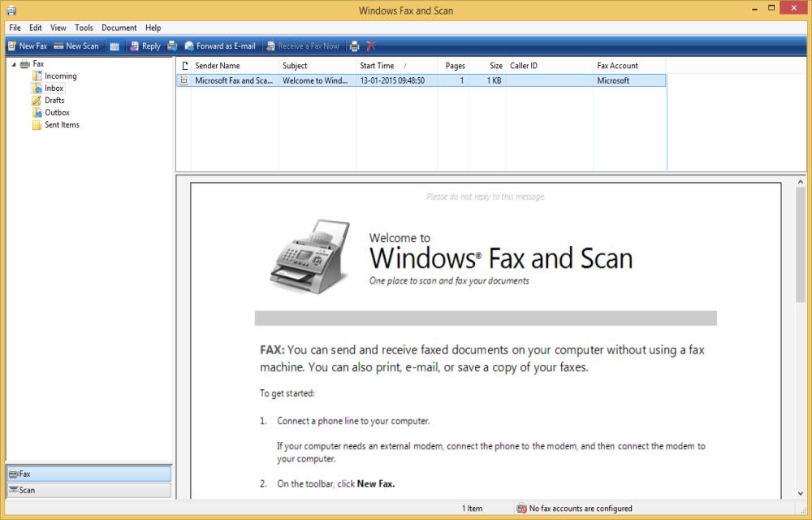Open the View menu
This screenshot has width=812, height=520.
pyautogui.click(x=58, y=28)
